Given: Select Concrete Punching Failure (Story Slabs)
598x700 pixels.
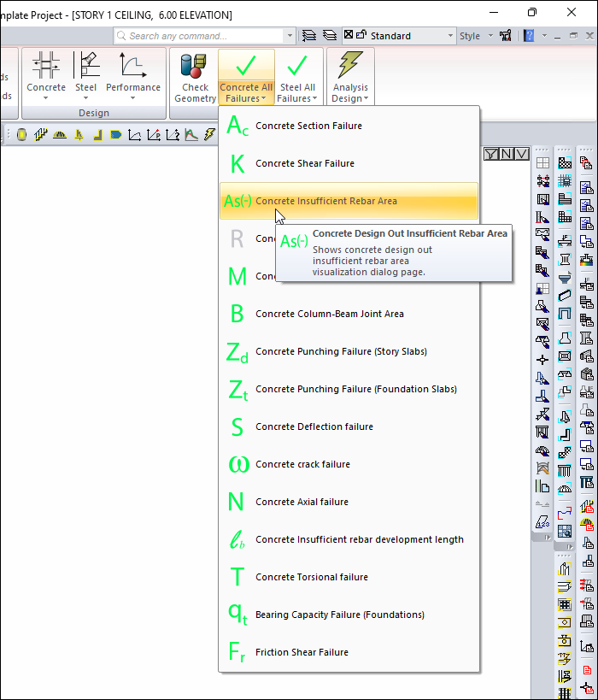Looking at the screenshot, I should 341,351.
